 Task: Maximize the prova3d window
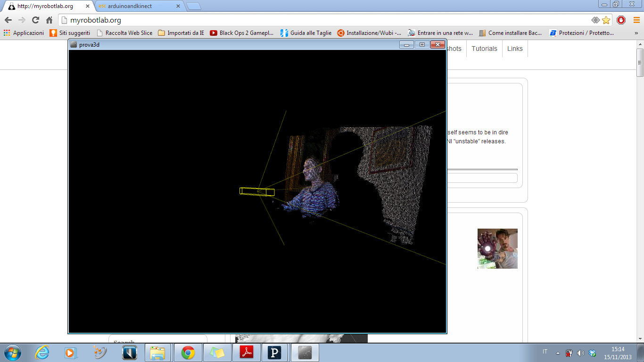(422, 45)
